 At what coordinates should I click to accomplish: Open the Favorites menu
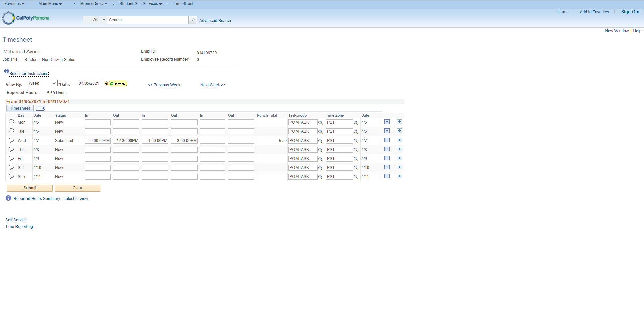coord(14,4)
